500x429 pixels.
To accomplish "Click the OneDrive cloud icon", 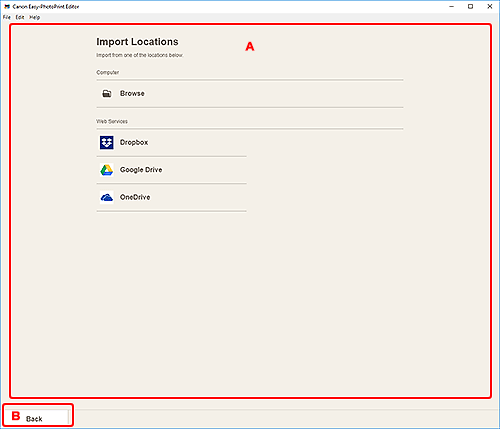I will pos(107,197).
